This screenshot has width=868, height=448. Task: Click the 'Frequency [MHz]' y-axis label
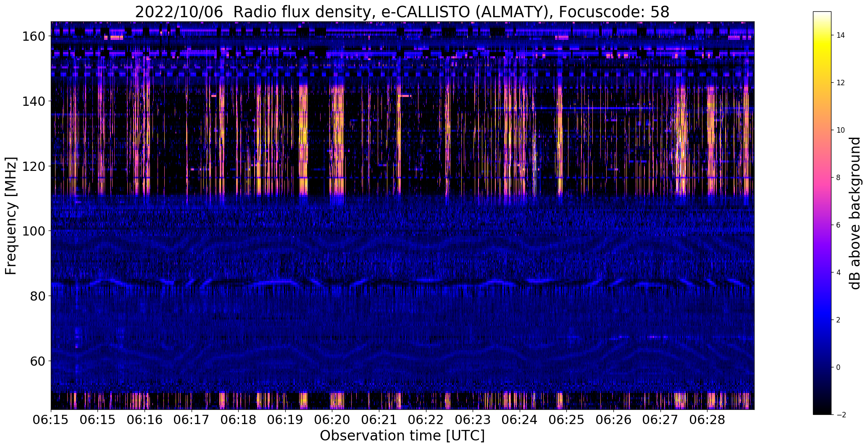coord(11,216)
